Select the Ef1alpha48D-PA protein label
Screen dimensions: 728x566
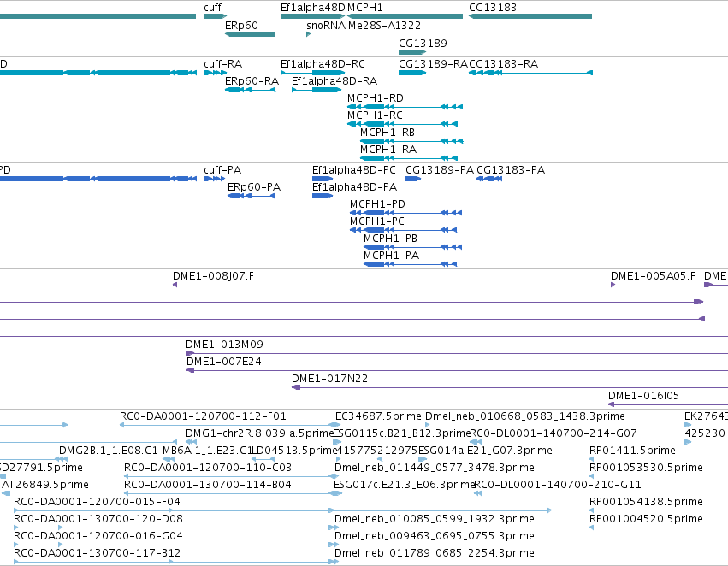(354, 187)
